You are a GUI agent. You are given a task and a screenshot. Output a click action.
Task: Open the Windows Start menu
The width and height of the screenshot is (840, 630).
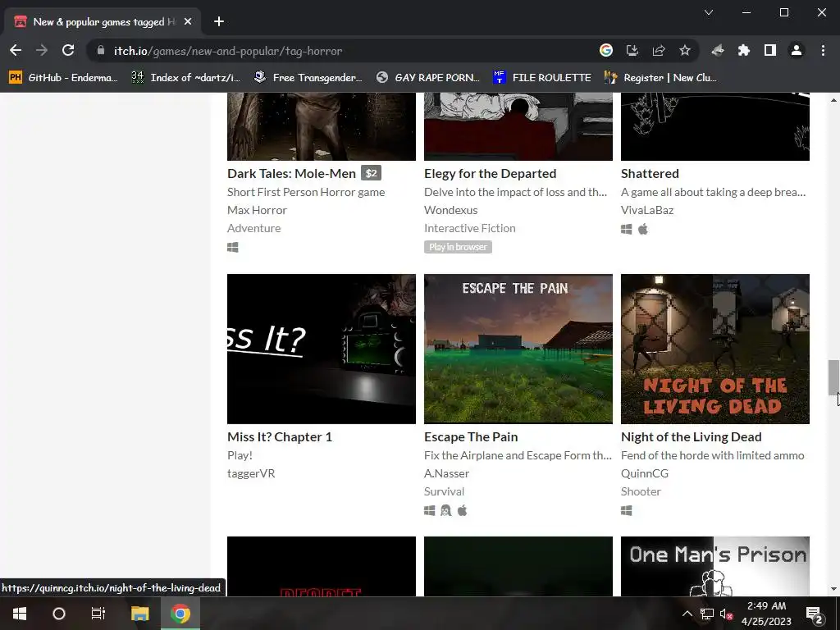tap(20, 614)
